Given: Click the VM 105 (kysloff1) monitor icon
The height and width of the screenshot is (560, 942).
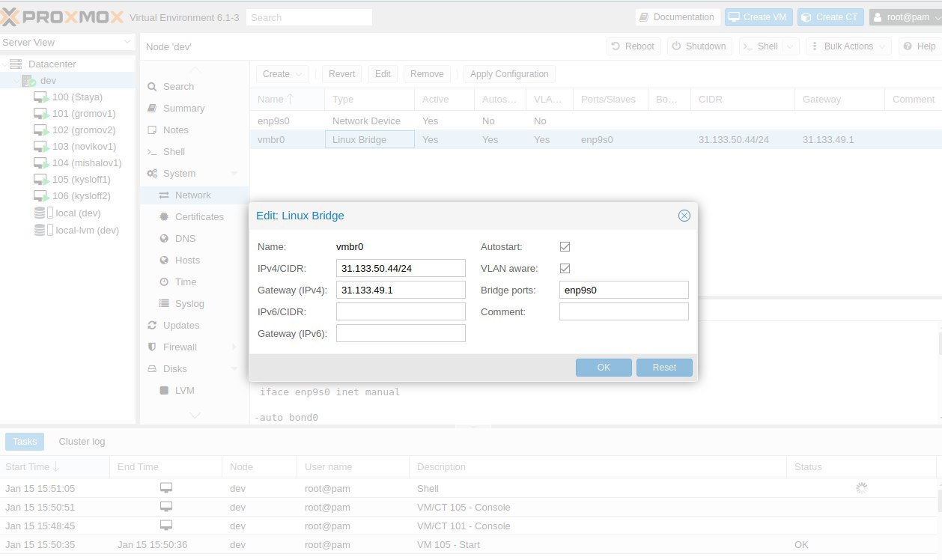Looking at the screenshot, I should [41, 180].
